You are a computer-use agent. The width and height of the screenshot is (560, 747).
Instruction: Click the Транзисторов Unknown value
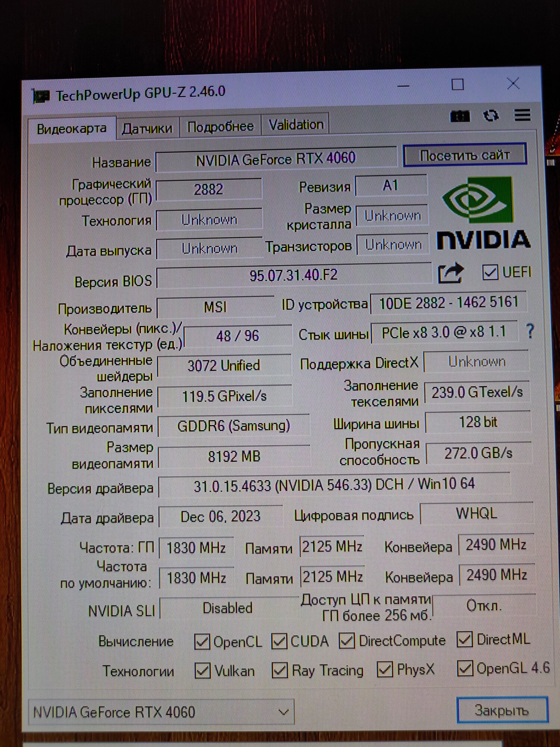tap(393, 245)
